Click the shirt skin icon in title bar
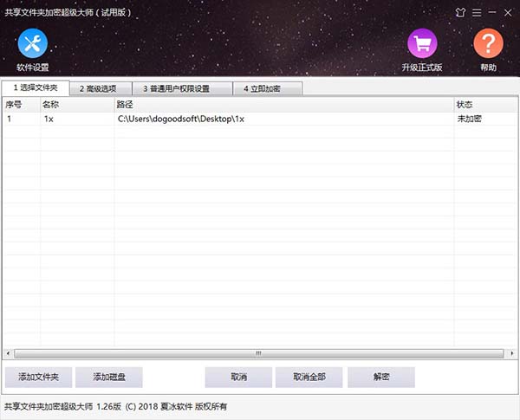 [459, 13]
